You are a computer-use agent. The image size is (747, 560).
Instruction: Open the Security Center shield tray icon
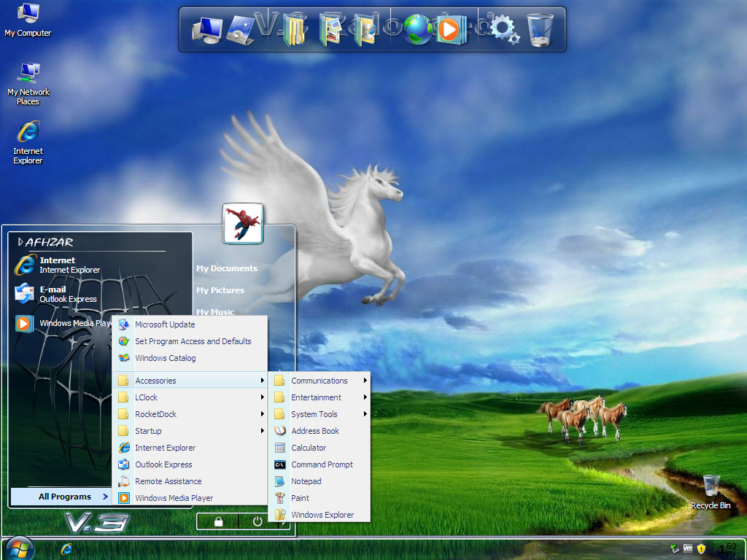coord(701,549)
